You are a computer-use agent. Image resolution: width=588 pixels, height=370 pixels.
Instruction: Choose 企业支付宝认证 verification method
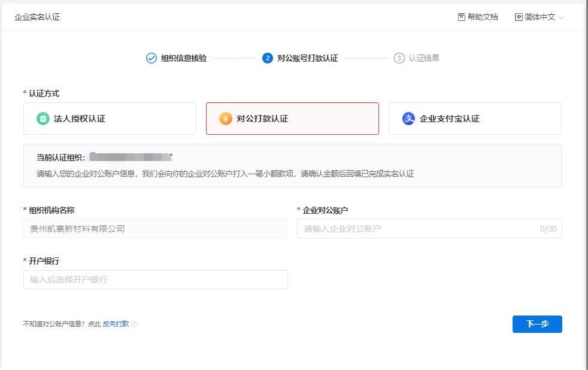(475, 119)
